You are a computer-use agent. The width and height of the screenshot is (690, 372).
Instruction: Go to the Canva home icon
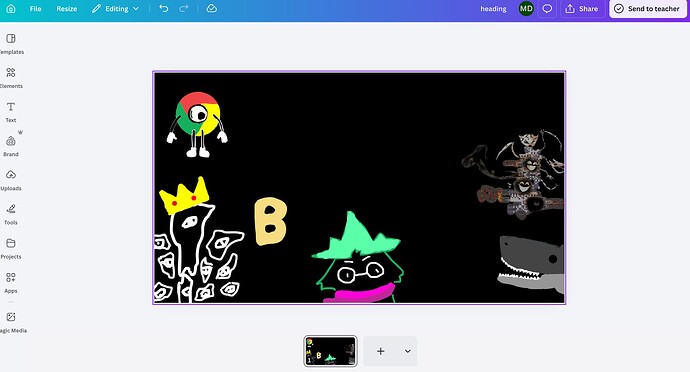[11, 9]
